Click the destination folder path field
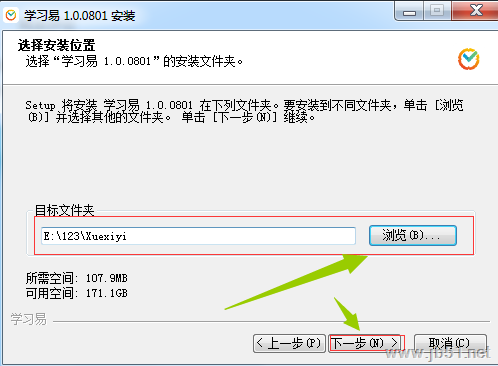The image size is (498, 366). click(x=198, y=236)
